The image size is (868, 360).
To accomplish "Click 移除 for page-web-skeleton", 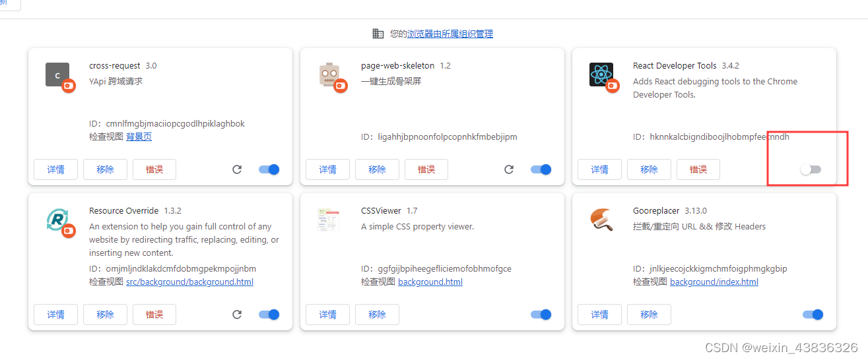I will [x=377, y=169].
